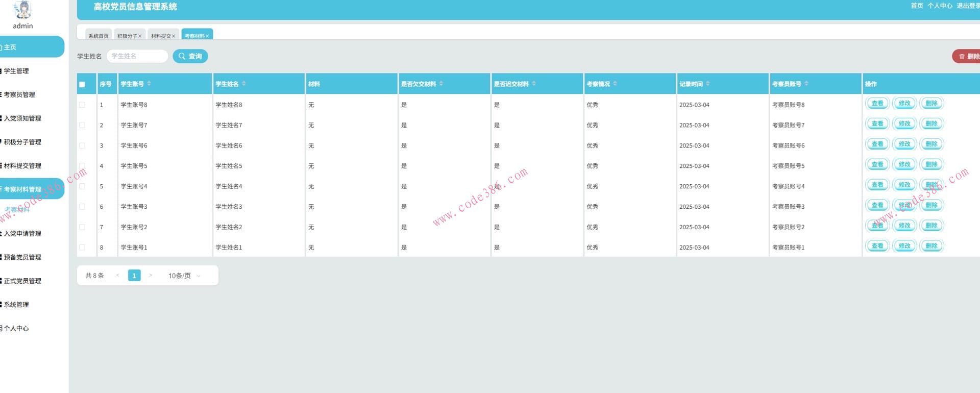Delete the 学生账号5 row
The width and height of the screenshot is (980, 393).
pyautogui.click(x=932, y=164)
